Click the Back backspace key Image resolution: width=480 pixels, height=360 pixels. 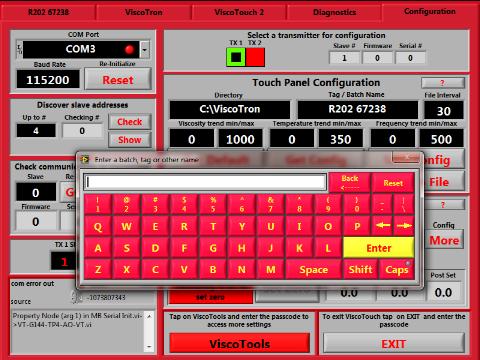[350, 183]
